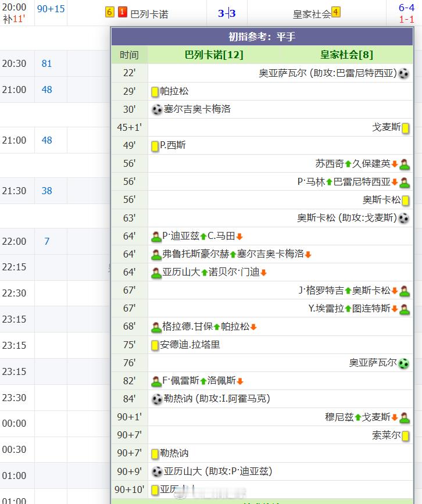This screenshot has height=504, width=422.
Task: Click the 00:00 kickoff time
Action: pyautogui.click(x=14, y=423)
